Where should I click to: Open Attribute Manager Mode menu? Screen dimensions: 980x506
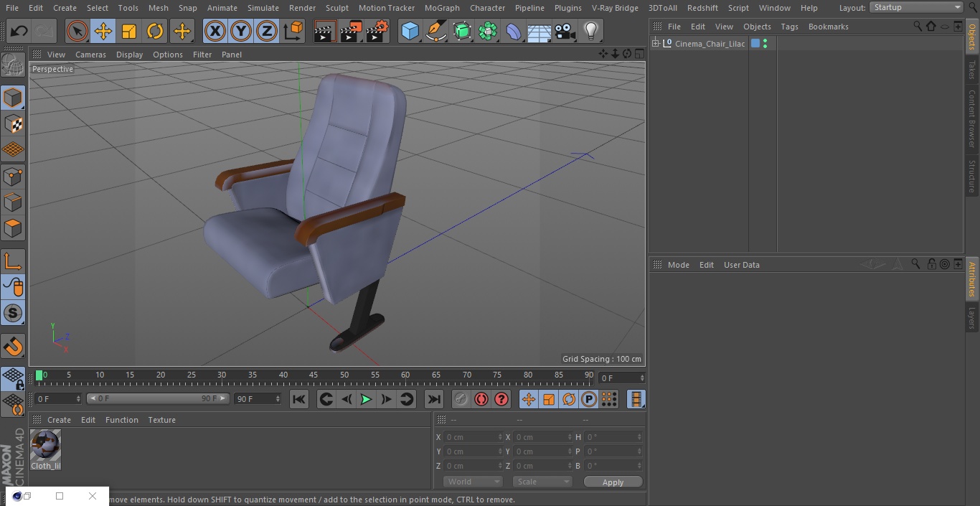tap(678, 265)
